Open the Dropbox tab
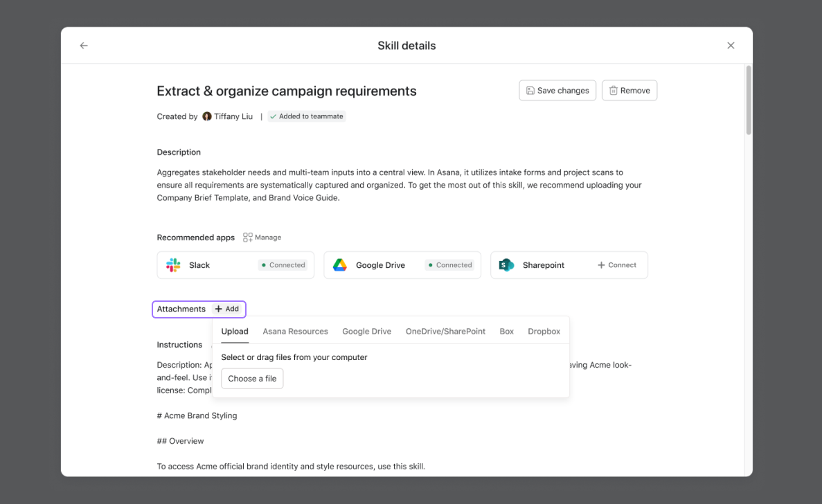This screenshot has width=822, height=504. point(544,332)
